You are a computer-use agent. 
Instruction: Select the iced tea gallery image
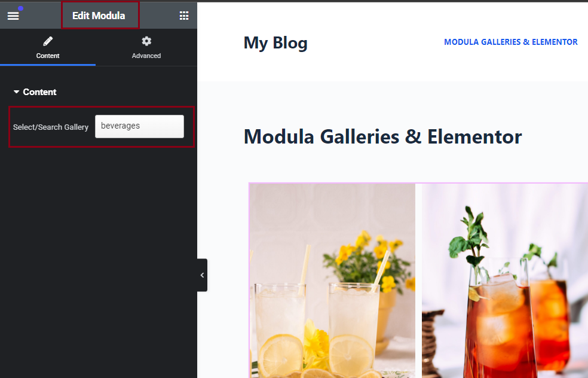(x=505, y=281)
